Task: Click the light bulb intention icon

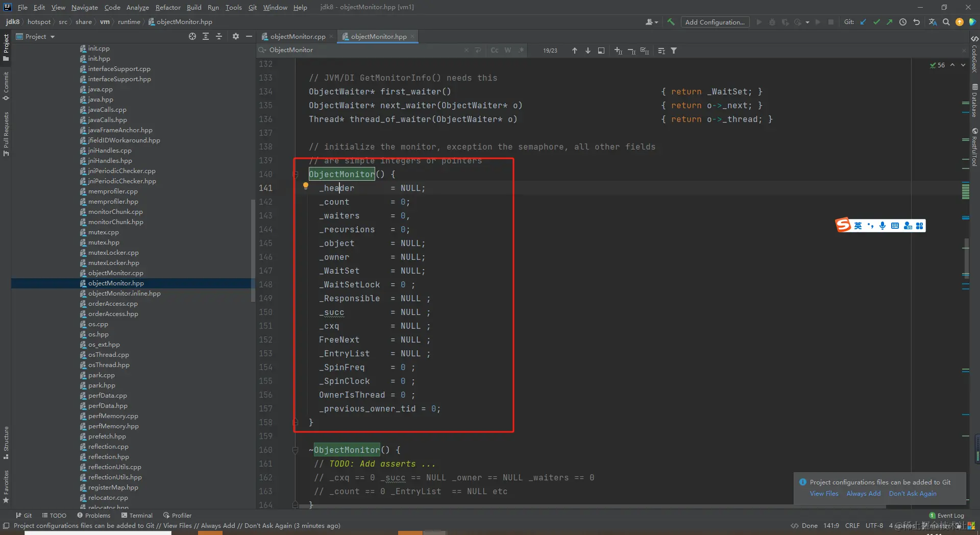Action: coord(306,186)
